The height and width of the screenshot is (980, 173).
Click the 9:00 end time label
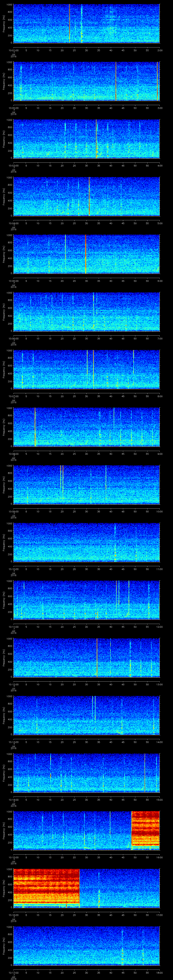point(160,454)
